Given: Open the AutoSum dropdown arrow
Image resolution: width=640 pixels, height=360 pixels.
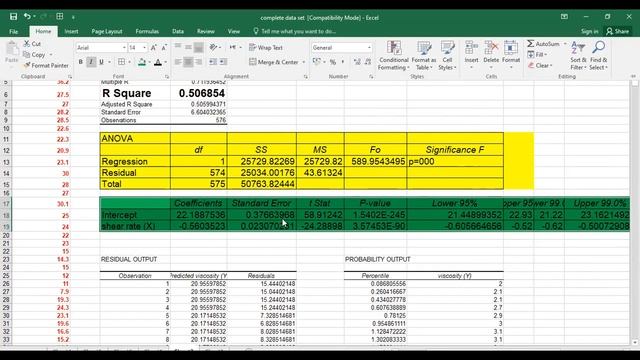Looking at the screenshot, I should (565, 44).
